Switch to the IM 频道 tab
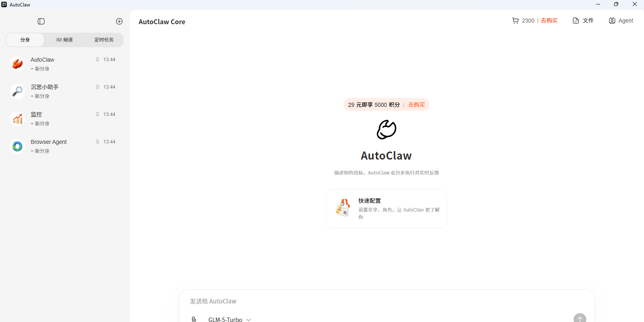The image size is (644, 322). point(64,40)
